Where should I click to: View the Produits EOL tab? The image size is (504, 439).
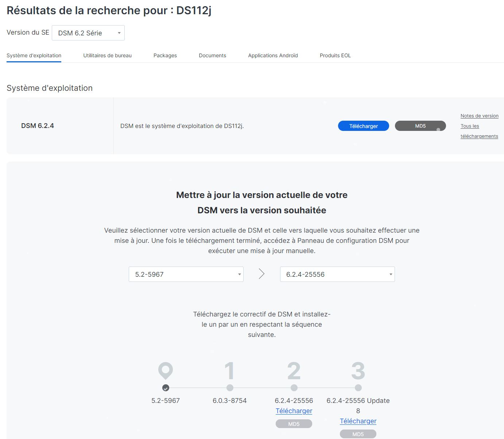(x=335, y=55)
